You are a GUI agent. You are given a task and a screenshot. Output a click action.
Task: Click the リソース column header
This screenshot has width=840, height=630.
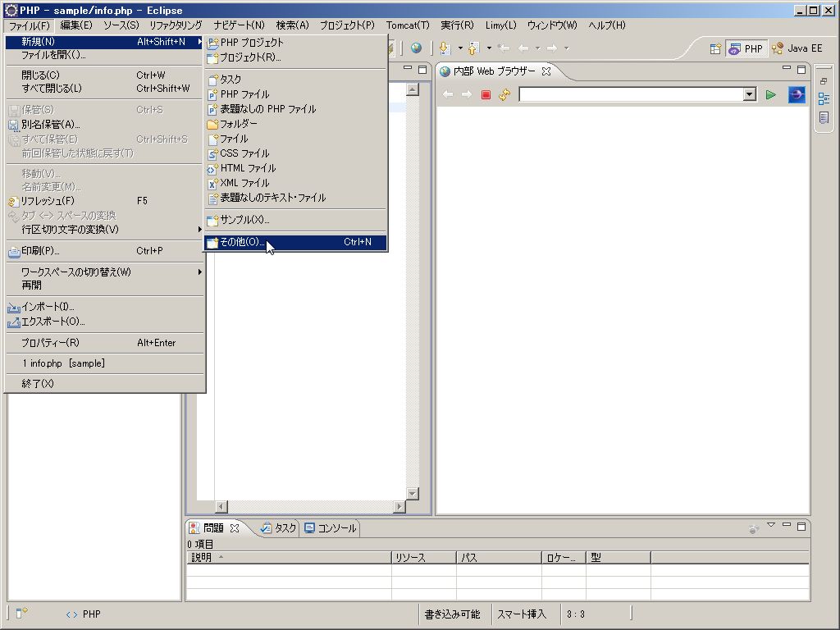424,558
